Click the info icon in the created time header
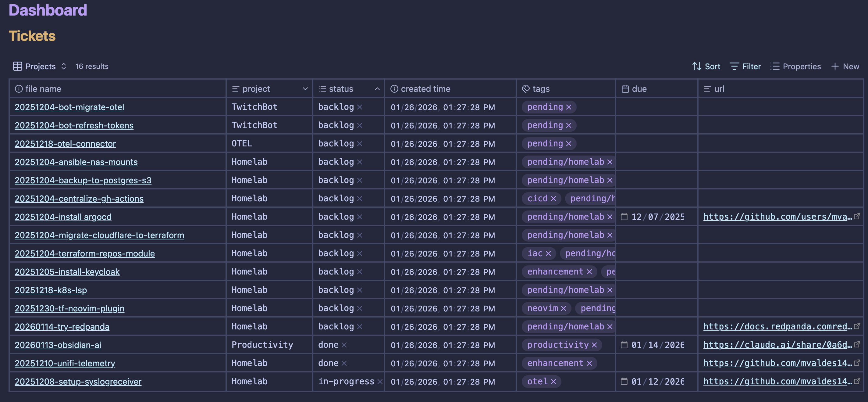The height and width of the screenshot is (402, 868). (x=394, y=89)
